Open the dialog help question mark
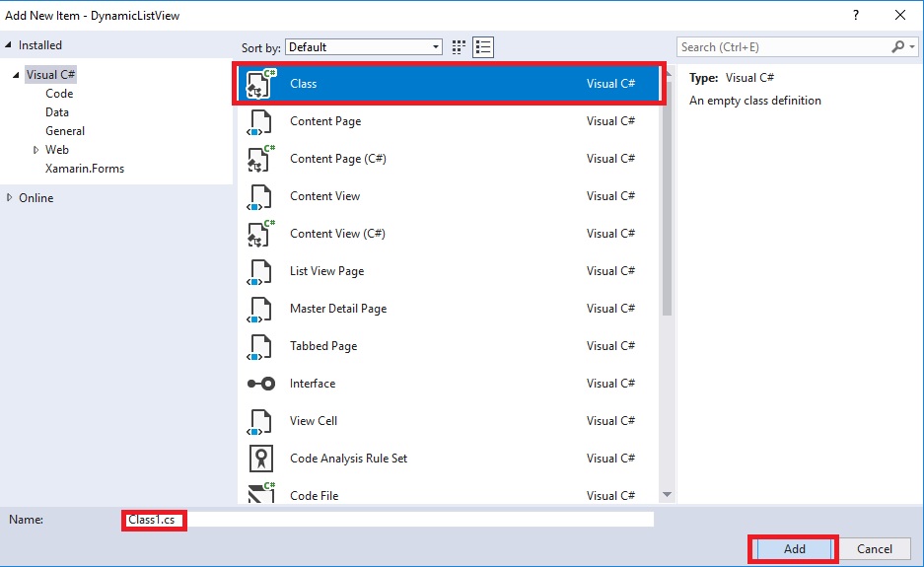 [x=856, y=16]
